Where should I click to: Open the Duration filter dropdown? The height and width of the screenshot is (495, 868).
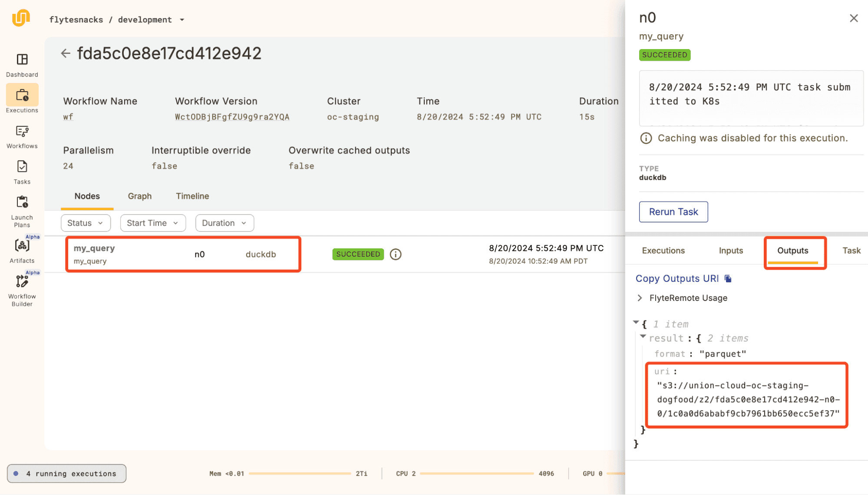[224, 223]
